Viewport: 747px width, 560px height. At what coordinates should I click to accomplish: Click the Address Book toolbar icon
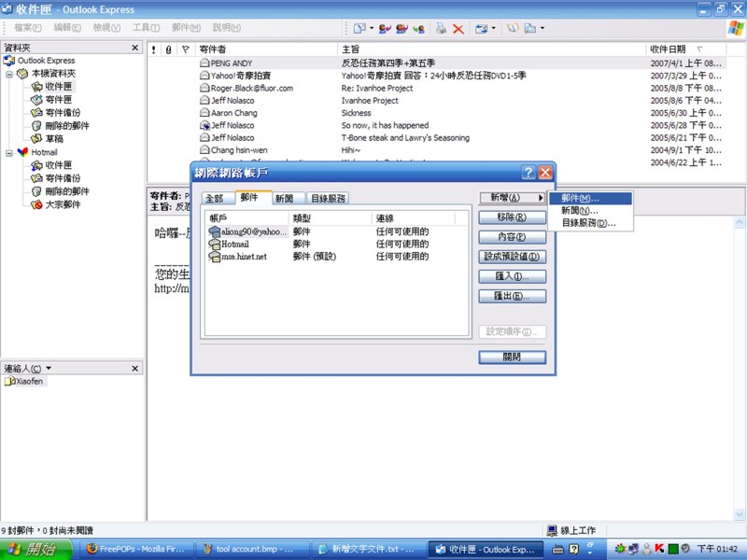513,28
